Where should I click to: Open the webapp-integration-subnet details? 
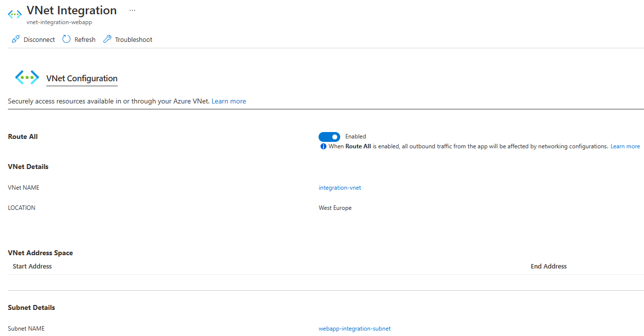tap(354, 328)
